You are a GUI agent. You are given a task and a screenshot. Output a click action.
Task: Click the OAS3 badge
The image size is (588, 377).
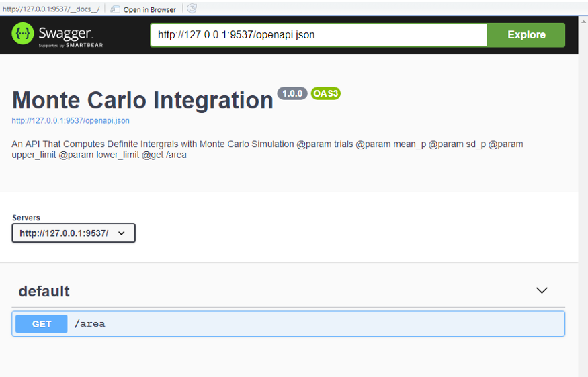click(x=325, y=93)
